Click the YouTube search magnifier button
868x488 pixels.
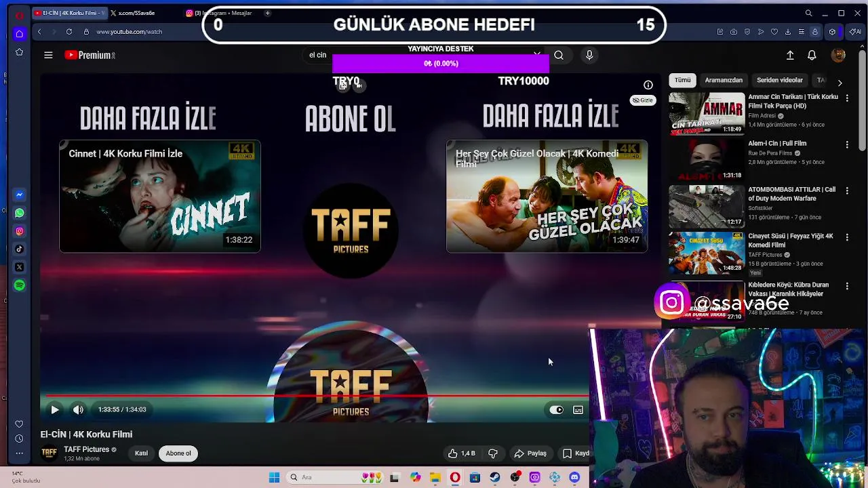[x=559, y=55]
